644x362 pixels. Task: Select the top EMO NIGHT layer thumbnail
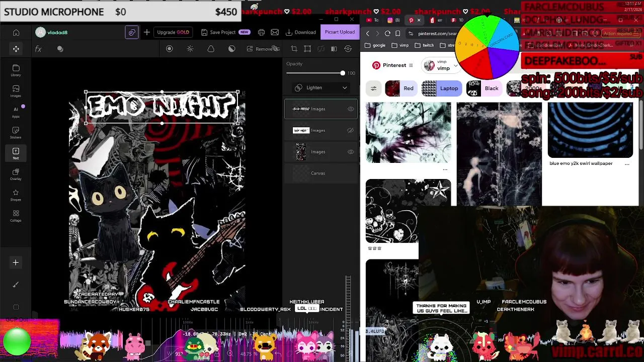coord(301,109)
